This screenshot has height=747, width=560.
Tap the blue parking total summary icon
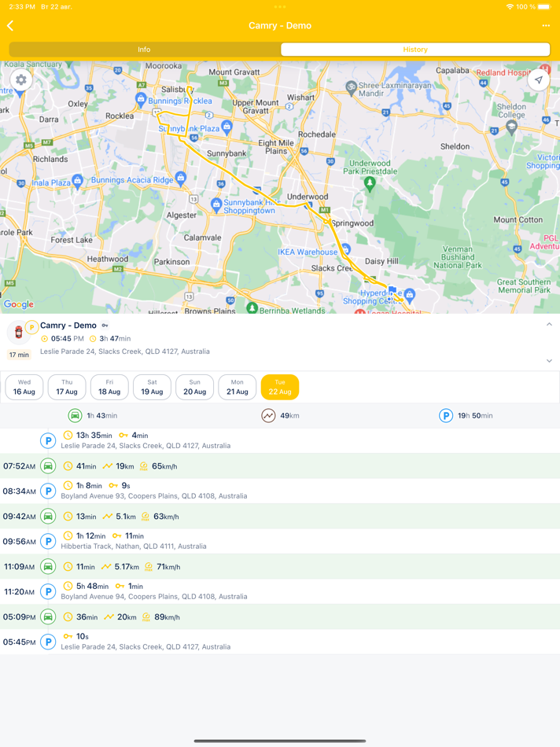click(446, 415)
